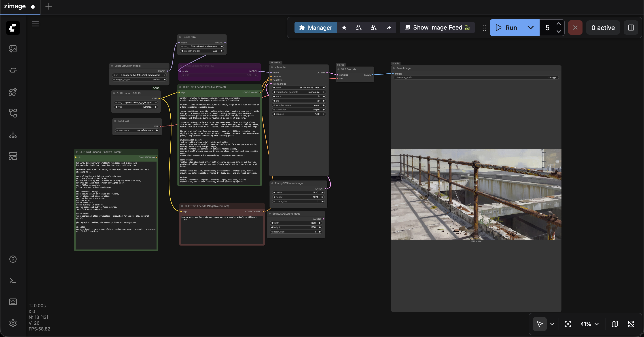Open the Workflows panel icon

click(13, 113)
